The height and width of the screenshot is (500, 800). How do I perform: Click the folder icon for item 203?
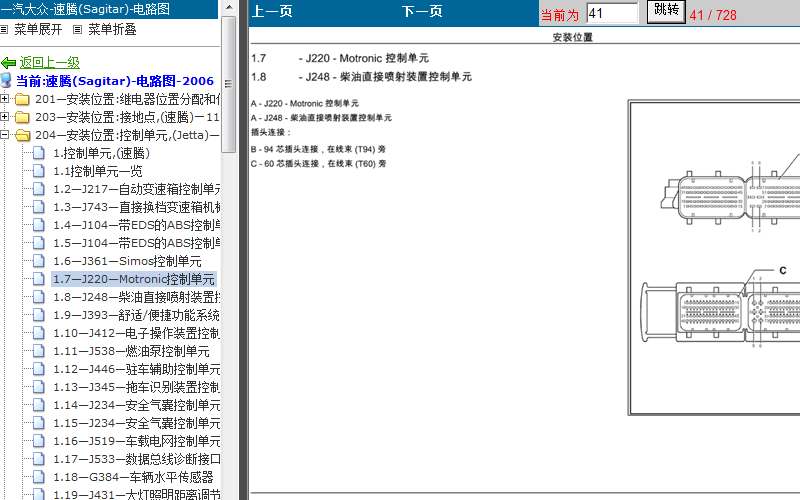[x=22, y=117]
